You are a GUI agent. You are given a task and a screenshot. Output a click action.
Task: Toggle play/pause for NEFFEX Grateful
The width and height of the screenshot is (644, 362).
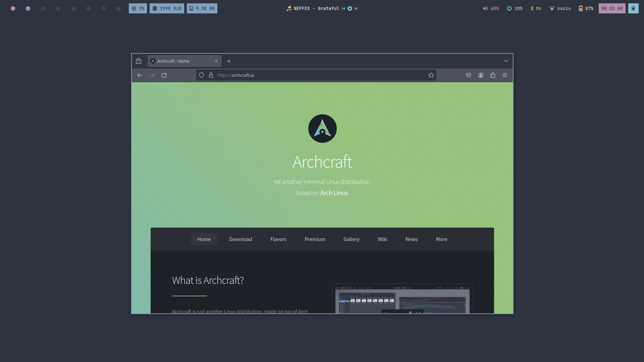pyautogui.click(x=350, y=9)
